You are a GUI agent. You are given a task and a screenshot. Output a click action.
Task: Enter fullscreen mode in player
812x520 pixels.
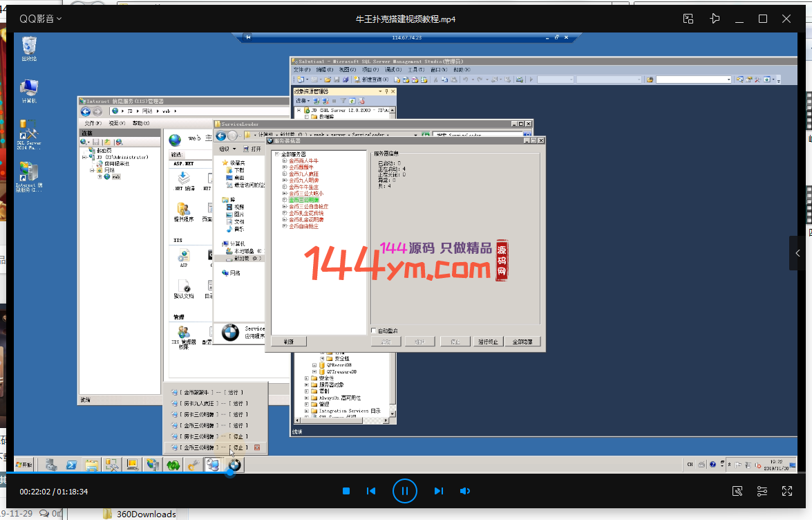pos(786,491)
